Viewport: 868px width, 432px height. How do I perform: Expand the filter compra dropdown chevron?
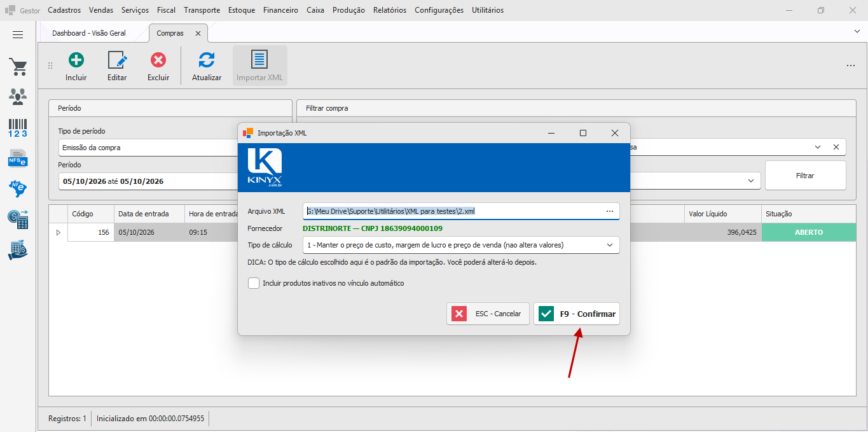pyautogui.click(x=818, y=147)
